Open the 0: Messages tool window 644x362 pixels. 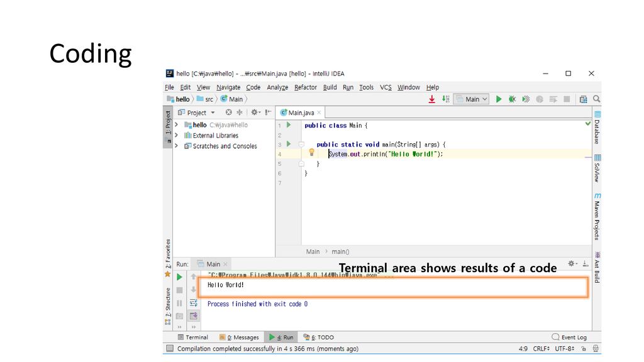coord(239,337)
